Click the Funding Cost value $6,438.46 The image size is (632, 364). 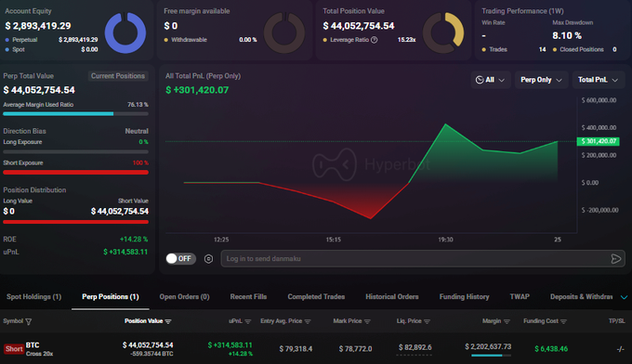[551, 349]
